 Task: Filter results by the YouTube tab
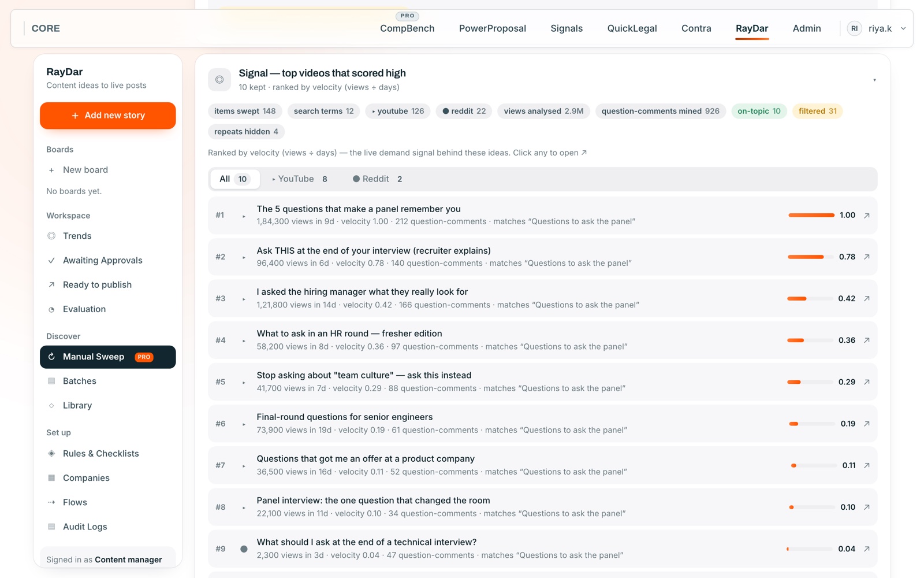[300, 179]
